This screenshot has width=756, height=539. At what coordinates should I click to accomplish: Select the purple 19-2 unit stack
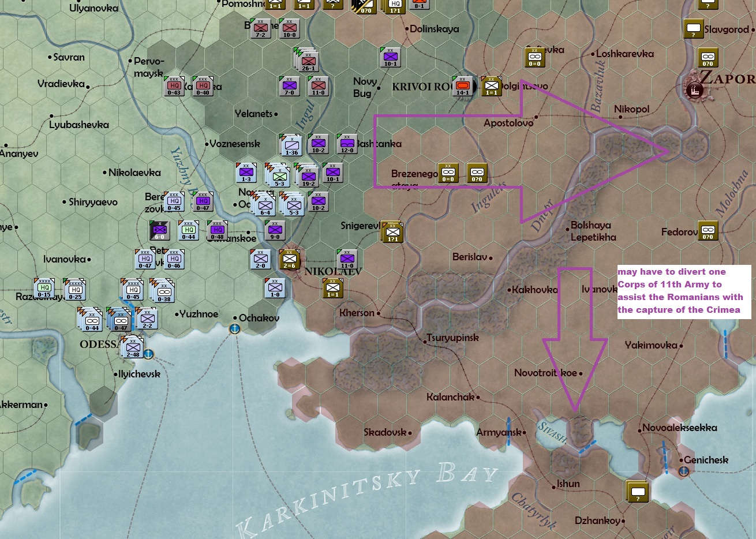coord(308,175)
